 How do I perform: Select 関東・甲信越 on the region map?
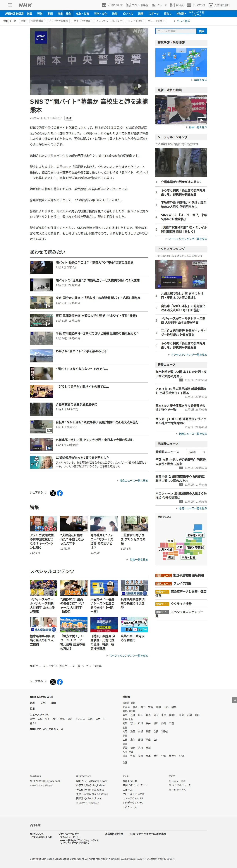click(x=195, y=548)
